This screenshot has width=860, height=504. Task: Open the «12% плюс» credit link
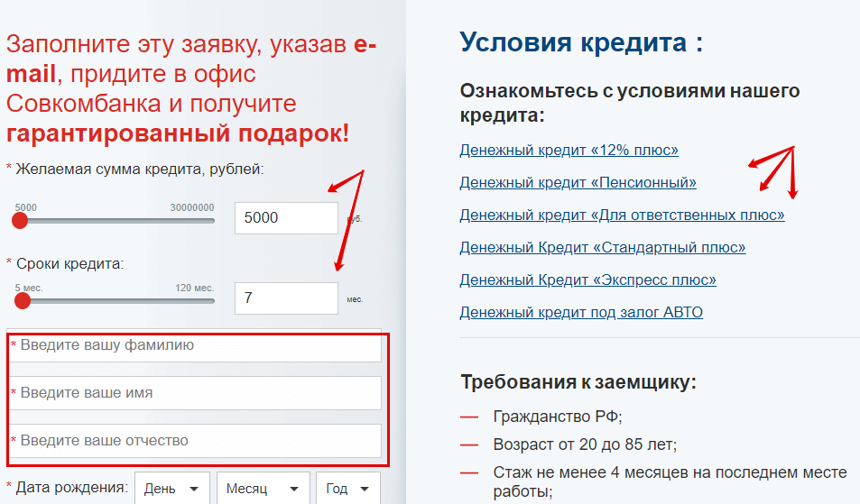coord(569,150)
